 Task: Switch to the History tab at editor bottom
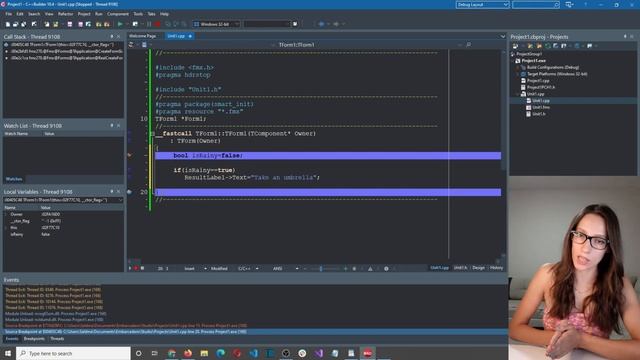496,268
